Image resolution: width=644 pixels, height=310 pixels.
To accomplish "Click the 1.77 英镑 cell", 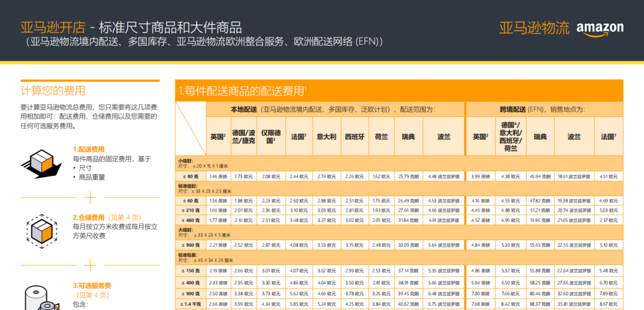I will pyautogui.click(x=218, y=220).
